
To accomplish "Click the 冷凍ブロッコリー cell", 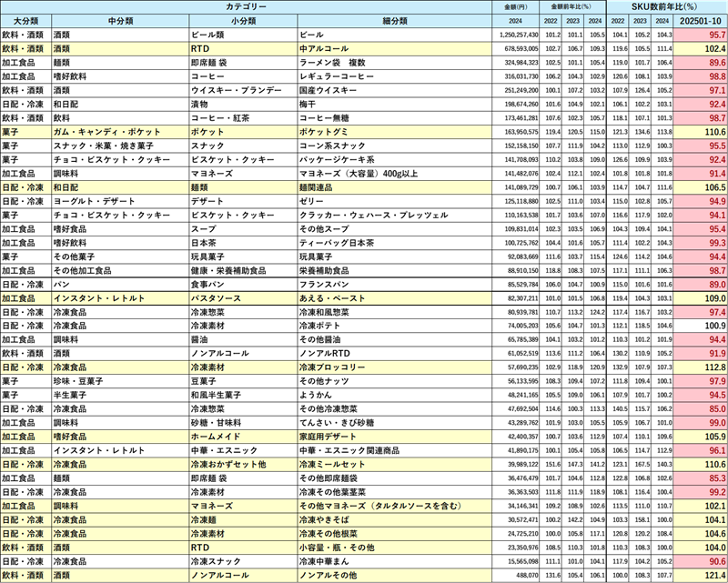I will click(x=394, y=367).
